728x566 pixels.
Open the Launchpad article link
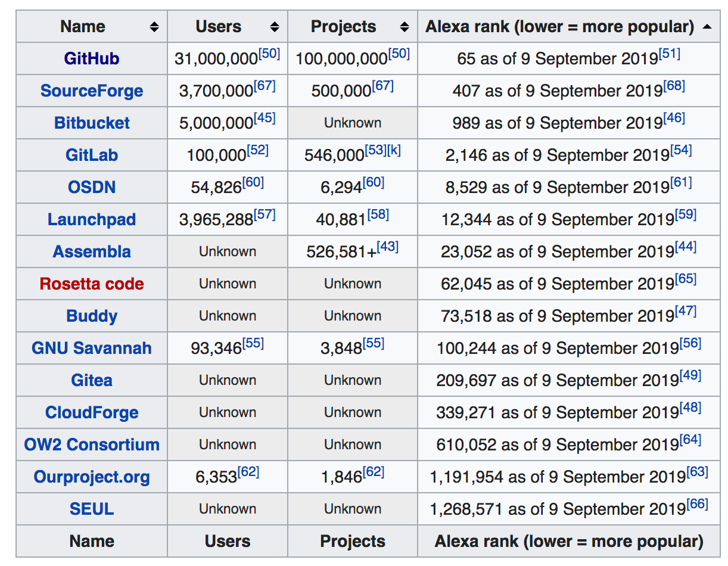pos(92,219)
